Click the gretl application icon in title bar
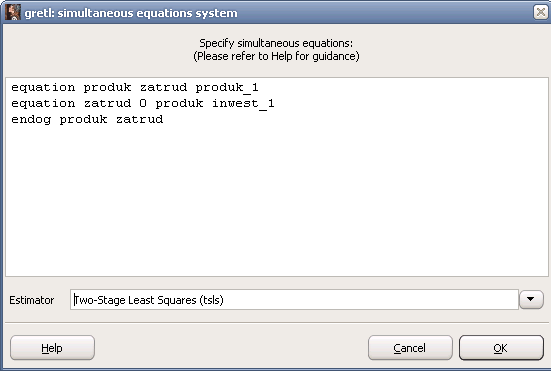 pos(13,12)
